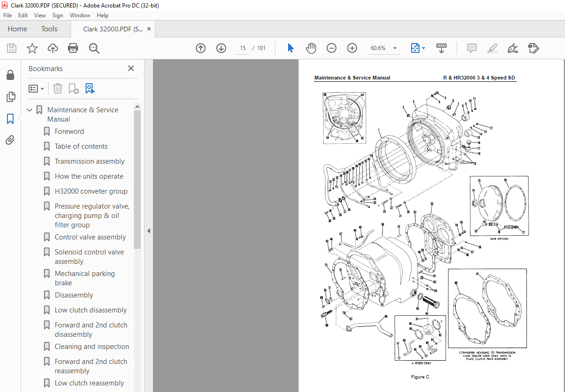Go to Low clutch reassembly bookmark
Screen dimensions: 565x392
pos(89,383)
